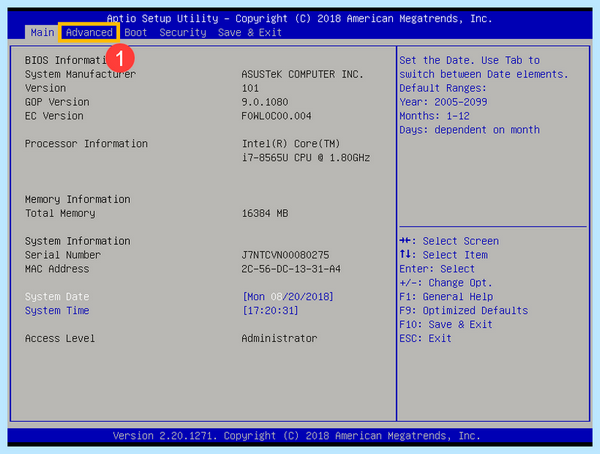Viewport: 600px width, 454px height.
Task: Select the System Time field label
Action: [57, 310]
